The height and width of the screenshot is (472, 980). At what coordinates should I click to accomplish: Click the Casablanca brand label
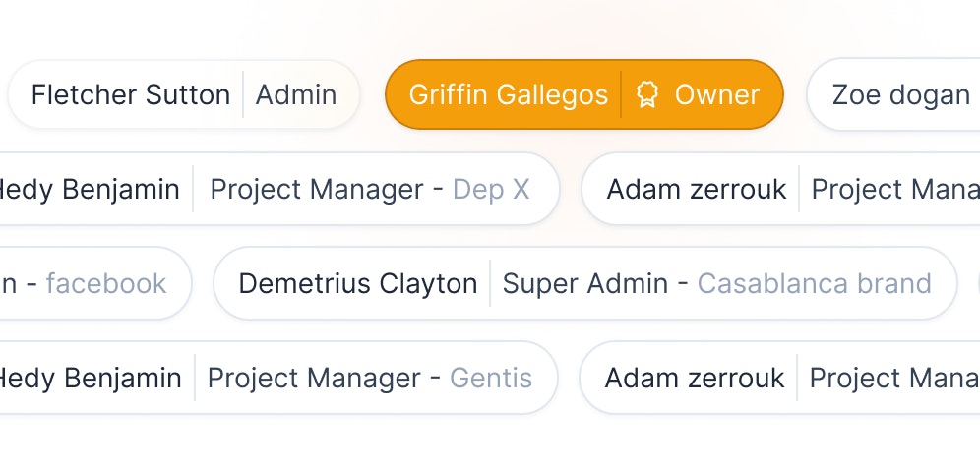pos(815,283)
